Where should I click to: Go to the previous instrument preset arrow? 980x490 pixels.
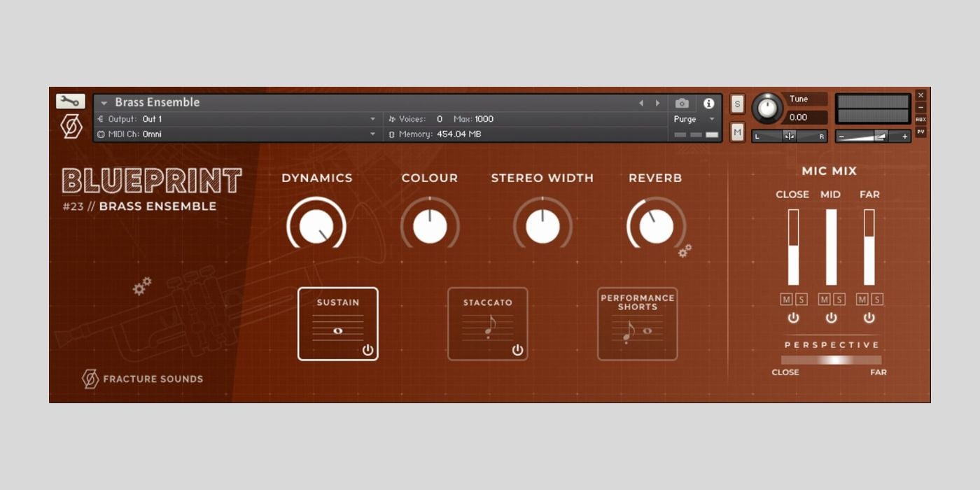click(x=641, y=104)
